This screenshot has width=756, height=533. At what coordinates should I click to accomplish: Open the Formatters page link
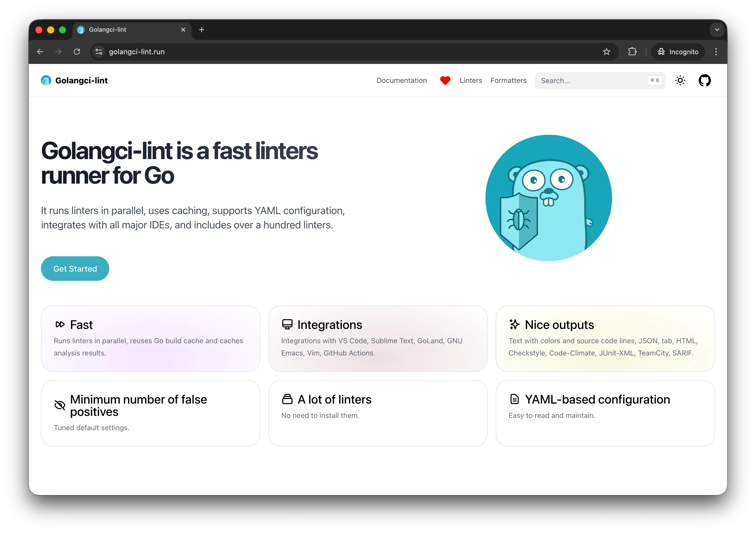tap(508, 80)
